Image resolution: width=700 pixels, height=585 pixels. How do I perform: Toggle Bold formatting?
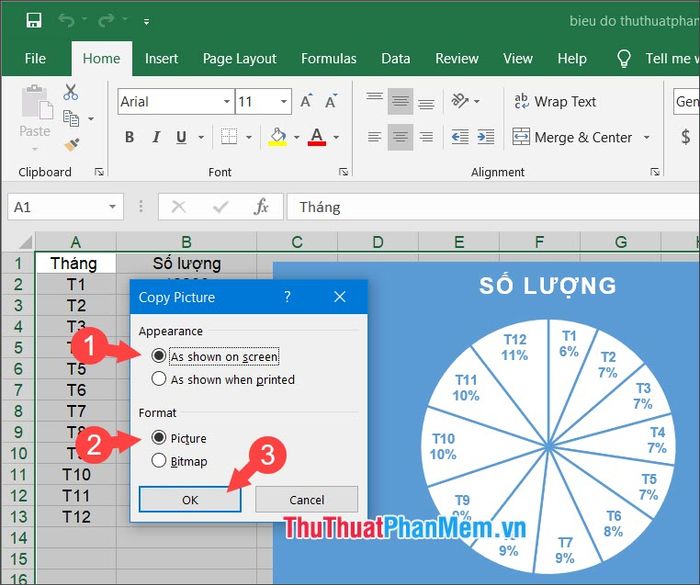pos(129,137)
